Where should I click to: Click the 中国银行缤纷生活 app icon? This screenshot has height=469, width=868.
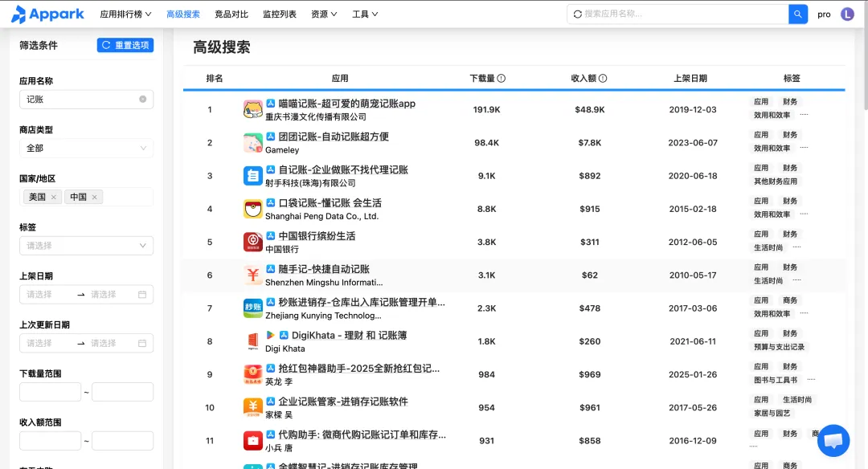click(253, 243)
